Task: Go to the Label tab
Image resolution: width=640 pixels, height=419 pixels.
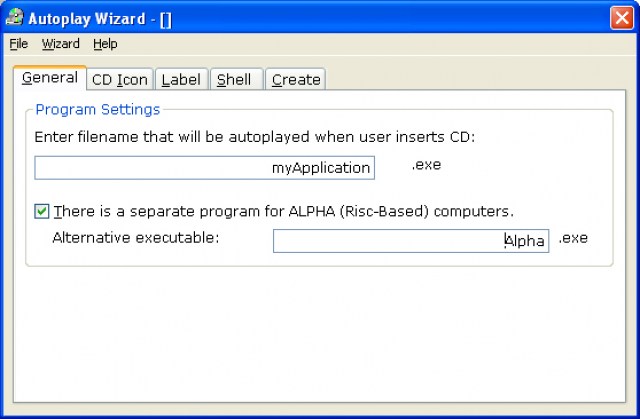Action: point(181,80)
